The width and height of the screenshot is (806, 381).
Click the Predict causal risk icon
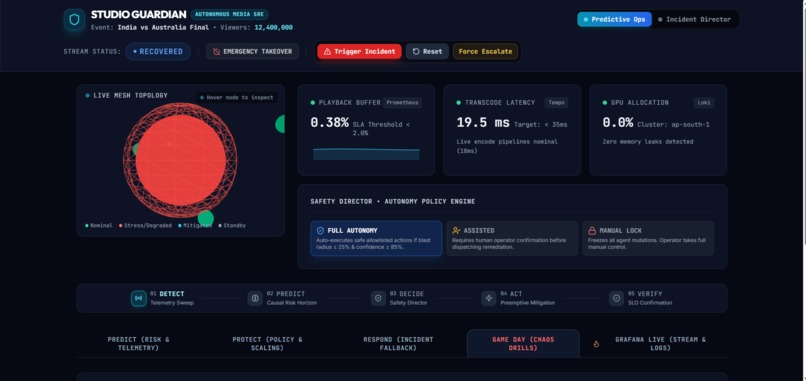tap(255, 298)
